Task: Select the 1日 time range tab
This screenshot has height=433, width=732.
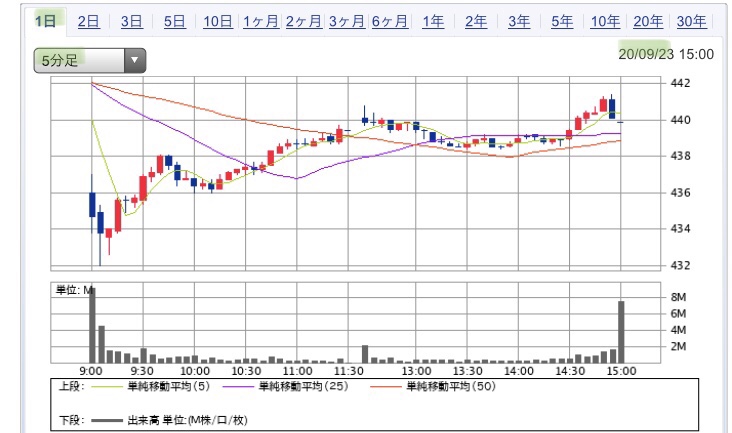Action: coord(46,21)
